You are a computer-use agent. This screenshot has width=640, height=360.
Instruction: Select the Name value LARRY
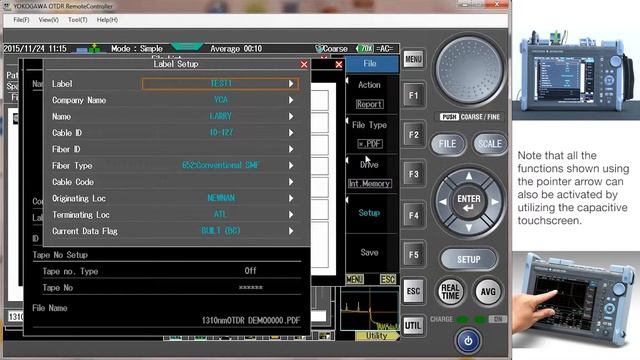point(221,116)
